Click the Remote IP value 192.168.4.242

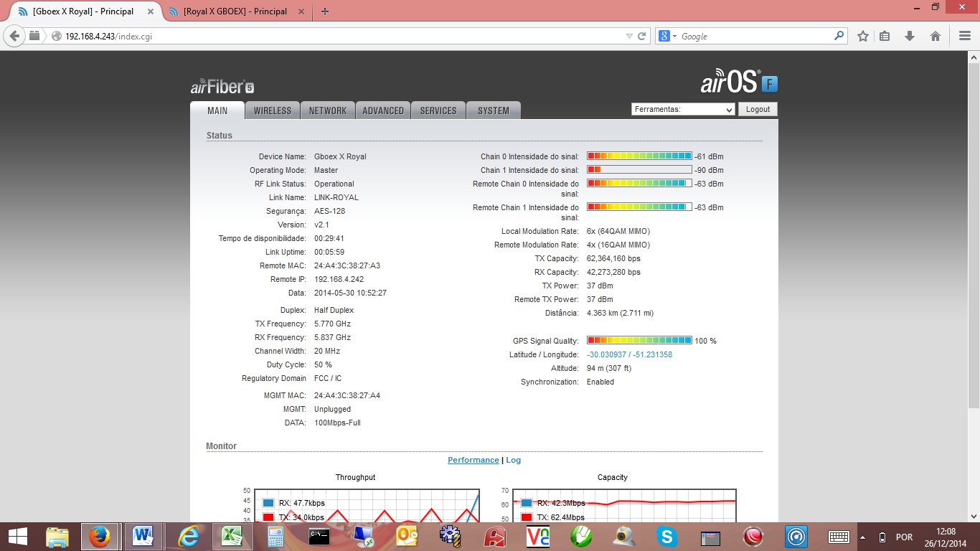(339, 279)
